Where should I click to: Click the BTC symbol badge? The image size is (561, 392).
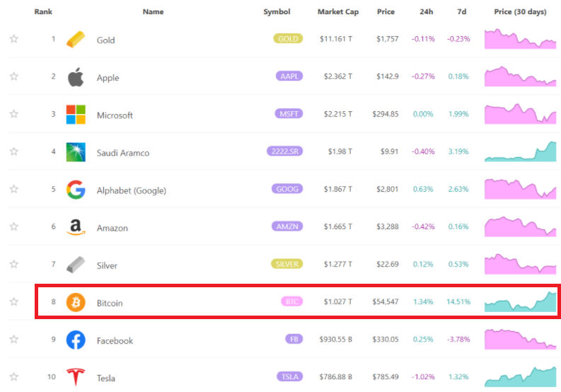292,302
